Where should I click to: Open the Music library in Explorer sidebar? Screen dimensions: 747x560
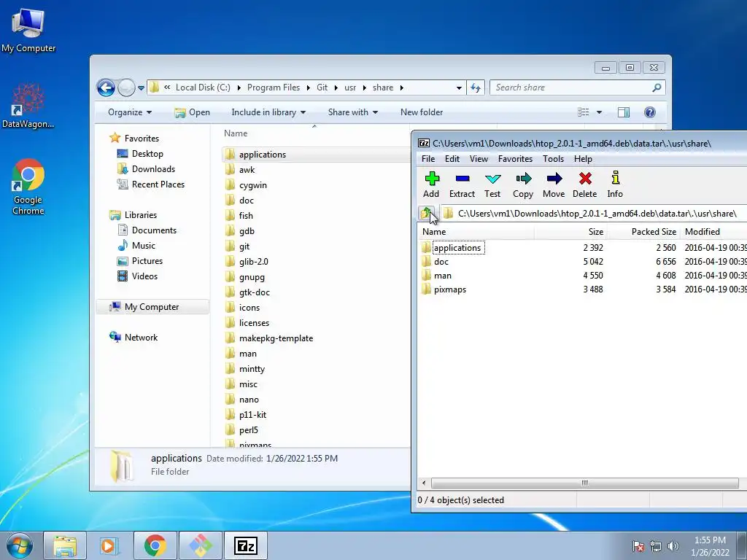click(x=144, y=245)
